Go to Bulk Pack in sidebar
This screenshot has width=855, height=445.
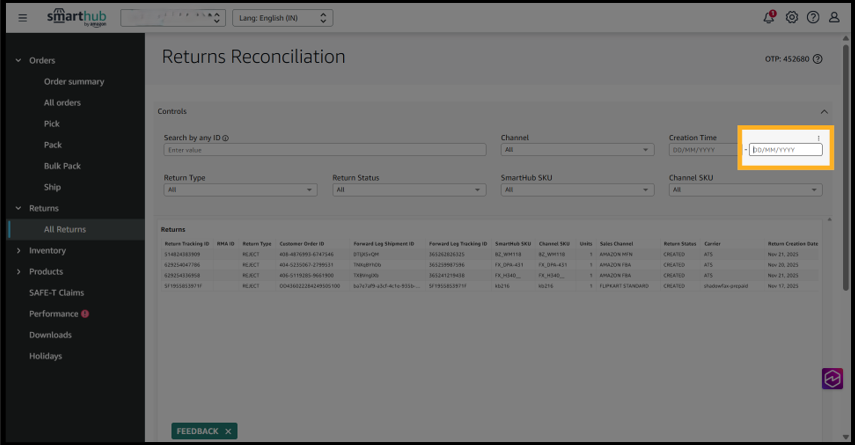click(62, 166)
